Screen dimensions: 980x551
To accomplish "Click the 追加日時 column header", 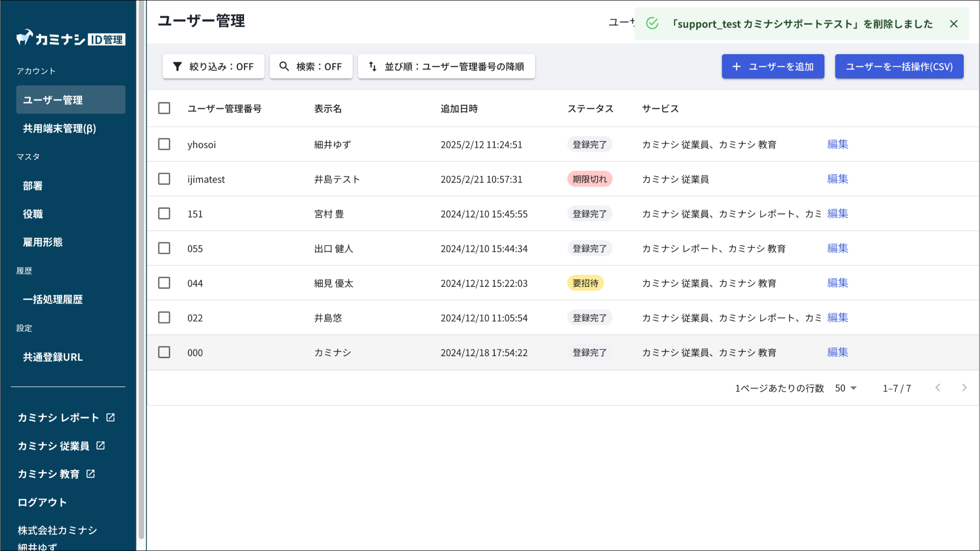I will click(x=459, y=109).
